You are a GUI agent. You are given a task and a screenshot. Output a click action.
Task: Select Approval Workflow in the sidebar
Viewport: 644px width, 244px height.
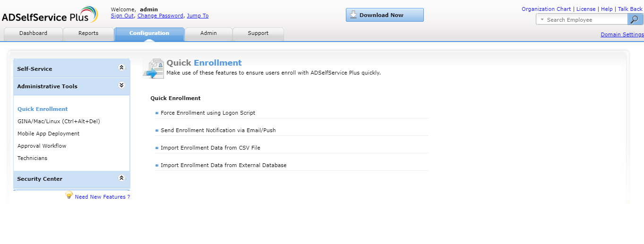click(42, 146)
